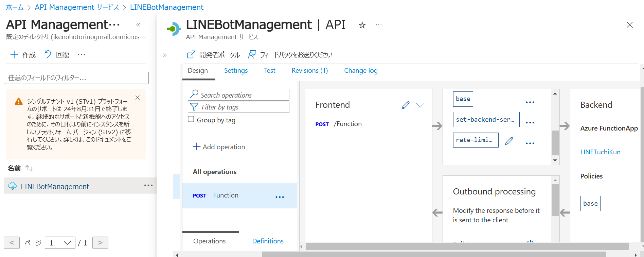Click the POST /Function frontend operation
The width and height of the screenshot is (644, 257).
(x=338, y=124)
